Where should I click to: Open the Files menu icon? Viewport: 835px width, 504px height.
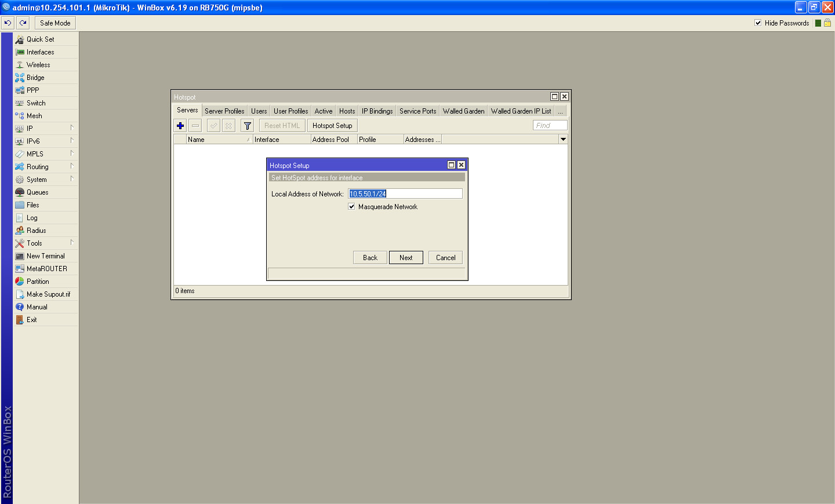click(20, 205)
